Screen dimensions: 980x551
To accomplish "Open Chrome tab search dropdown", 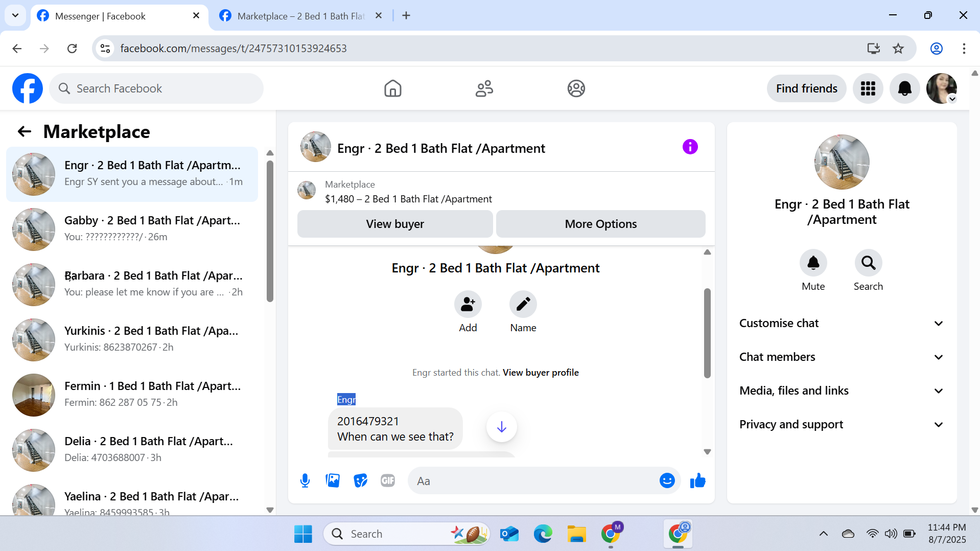I will 15,15.
